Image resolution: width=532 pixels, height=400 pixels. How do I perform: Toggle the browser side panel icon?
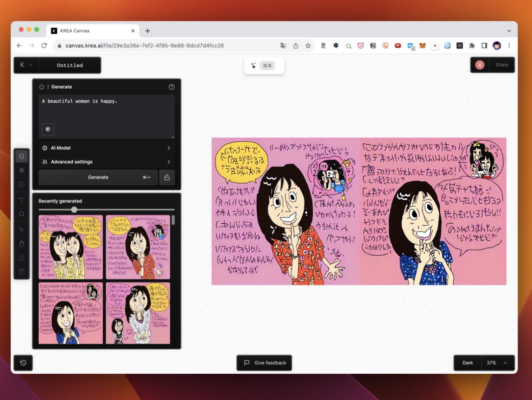coord(484,46)
